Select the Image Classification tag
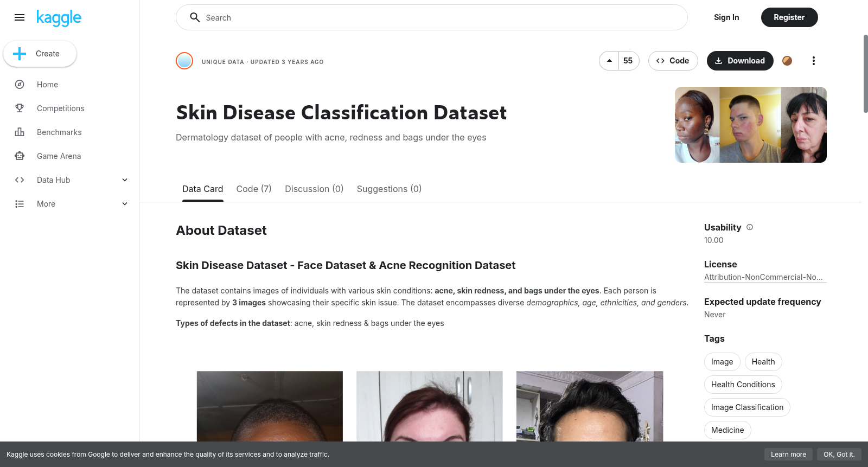The height and width of the screenshot is (467, 868). [747, 407]
